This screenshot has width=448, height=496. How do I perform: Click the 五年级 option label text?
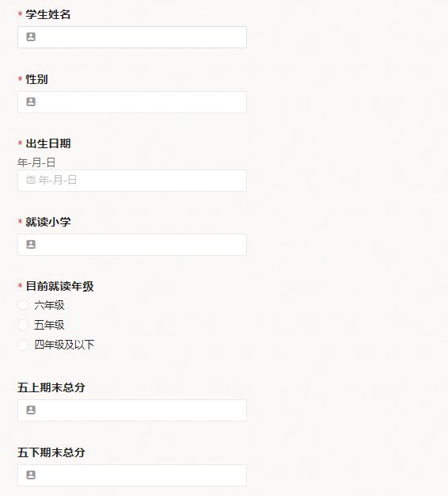tap(49, 325)
